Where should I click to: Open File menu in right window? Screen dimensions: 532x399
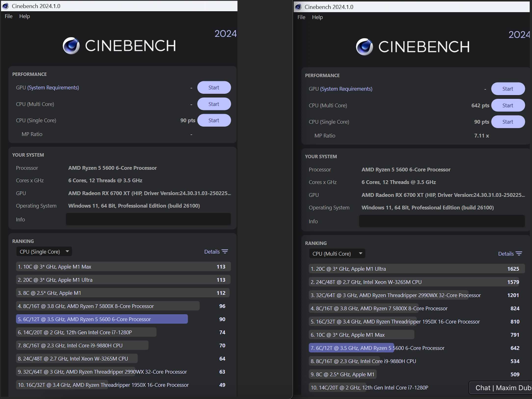tap(301, 17)
